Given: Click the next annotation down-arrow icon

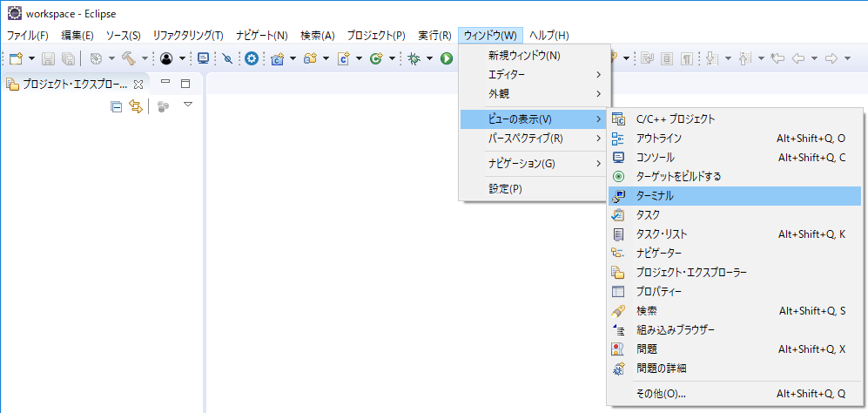Looking at the screenshot, I should pos(712,58).
